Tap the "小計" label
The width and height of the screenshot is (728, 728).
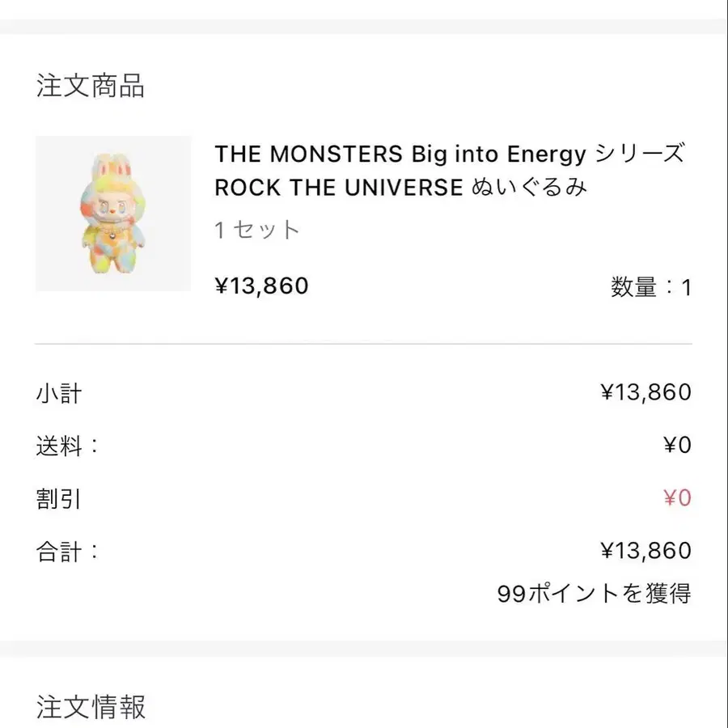(59, 393)
